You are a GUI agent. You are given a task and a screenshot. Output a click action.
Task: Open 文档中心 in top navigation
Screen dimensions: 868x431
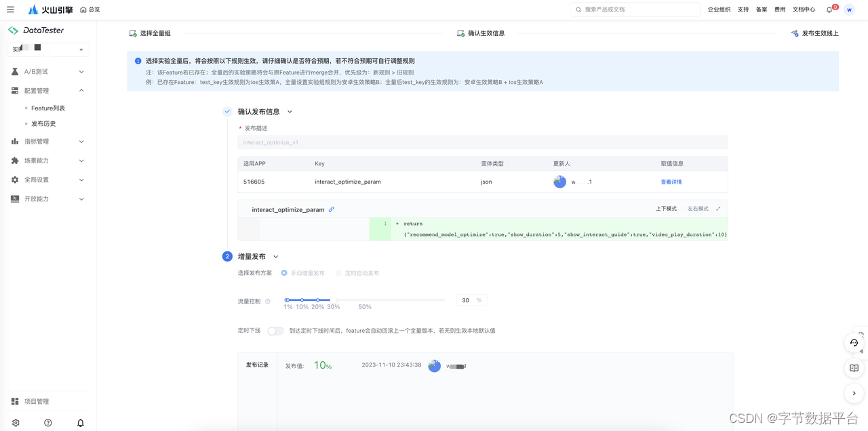(x=804, y=9)
